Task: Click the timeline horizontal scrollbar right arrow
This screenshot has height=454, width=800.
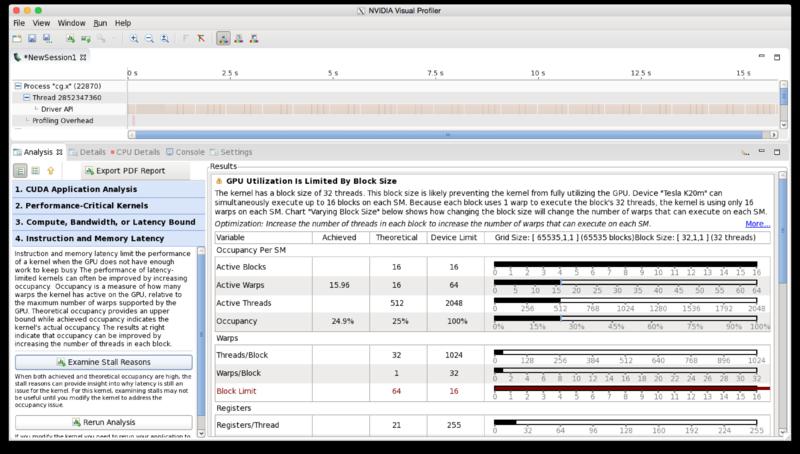Action: click(x=774, y=135)
